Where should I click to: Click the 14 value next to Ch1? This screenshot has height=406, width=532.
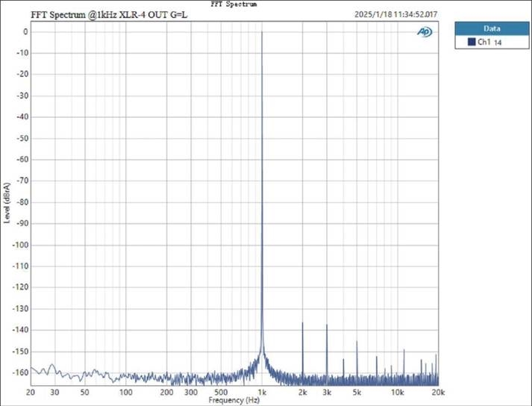click(x=498, y=43)
